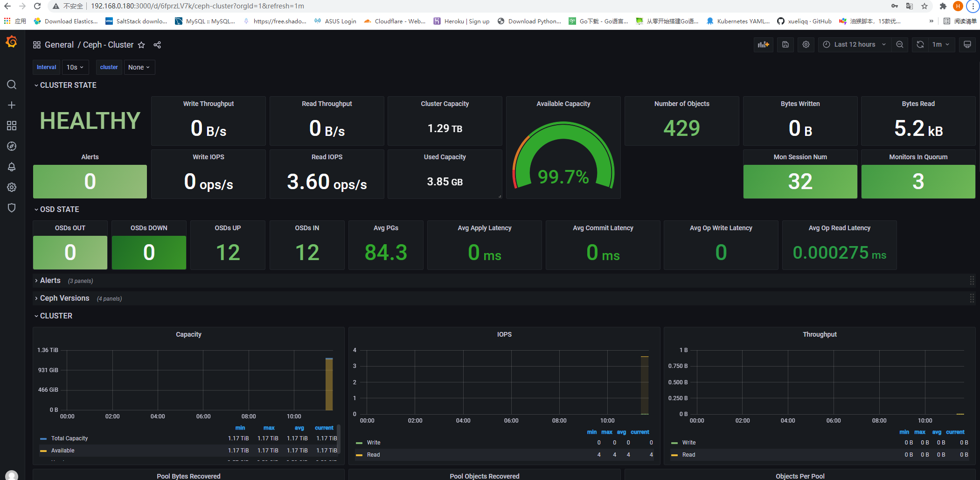Open the Server Admin shield icon
Viewport: 980px width, 480px height.
(12, 208)
